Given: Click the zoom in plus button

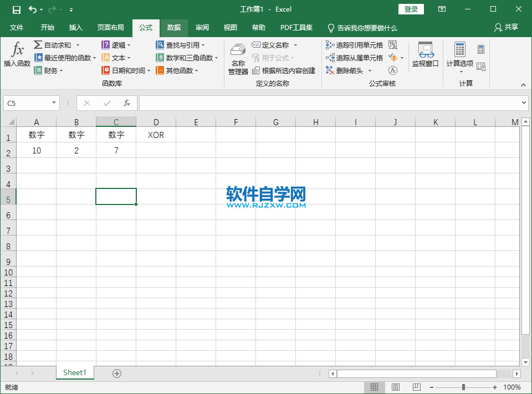Looking at the screenshot, I should (495, 387).
